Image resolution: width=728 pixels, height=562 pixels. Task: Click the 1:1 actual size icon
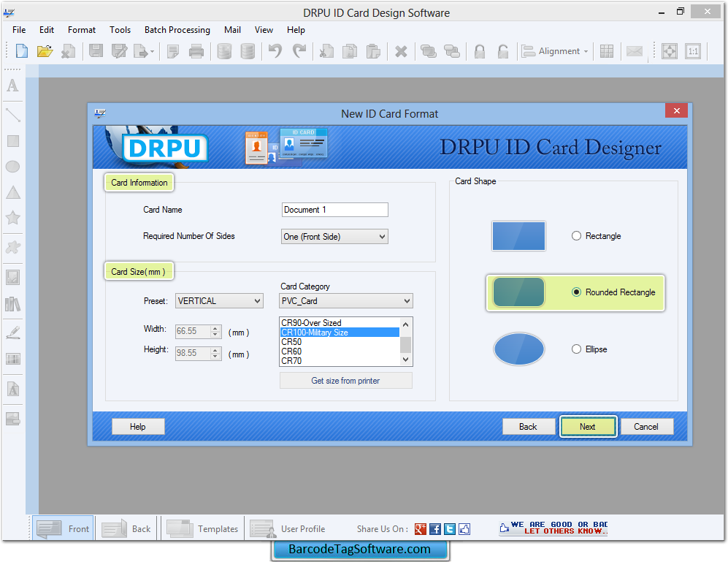click(693, 51)
